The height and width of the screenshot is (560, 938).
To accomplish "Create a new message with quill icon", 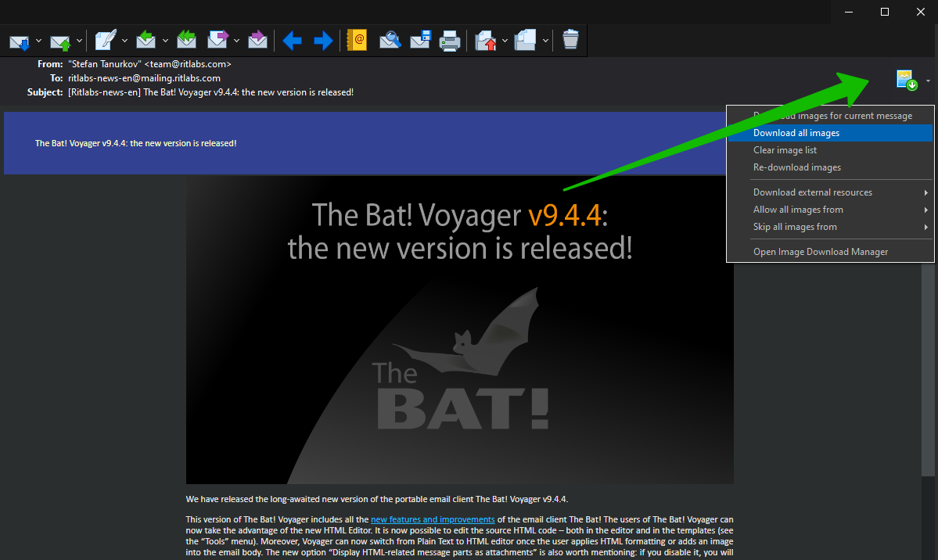I will (x=106, y=40).
